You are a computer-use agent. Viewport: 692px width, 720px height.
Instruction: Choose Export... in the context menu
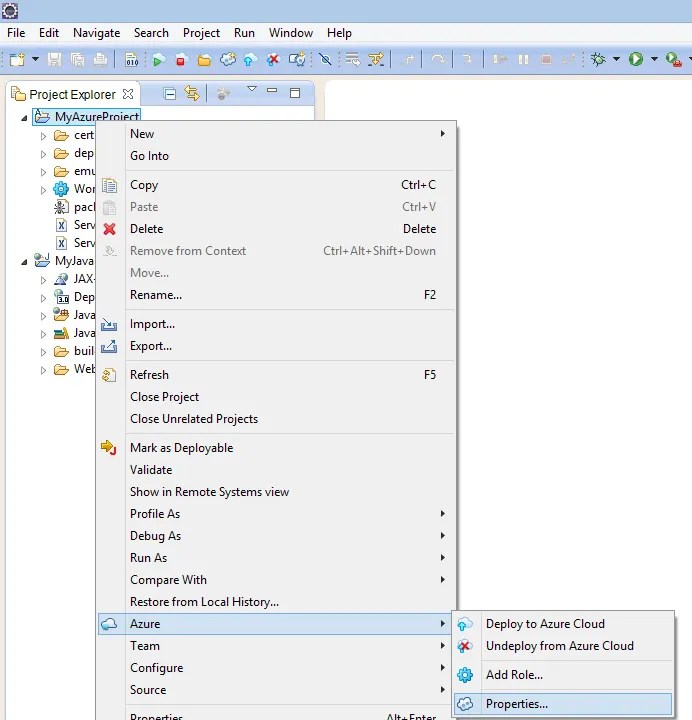[x=277, y=346]
